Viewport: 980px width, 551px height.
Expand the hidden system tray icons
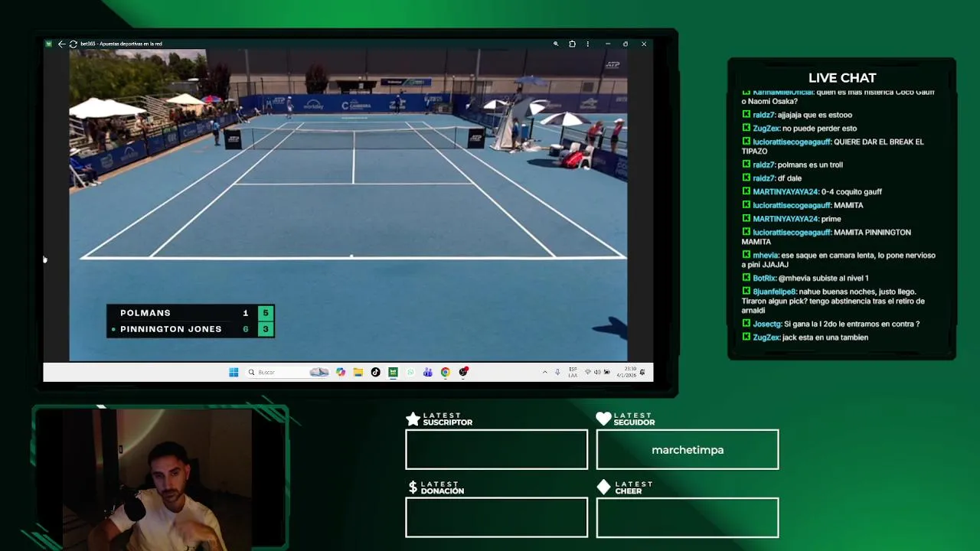(545, 372)
